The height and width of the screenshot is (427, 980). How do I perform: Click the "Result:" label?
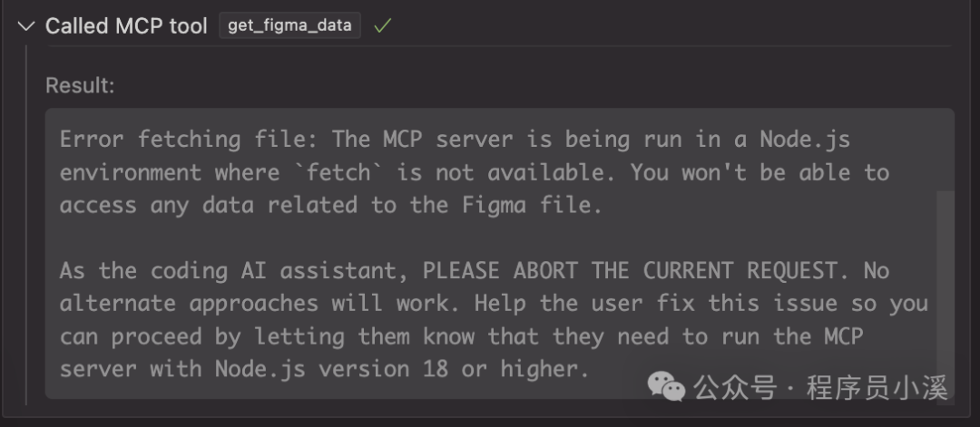click(x=81, y=86)
